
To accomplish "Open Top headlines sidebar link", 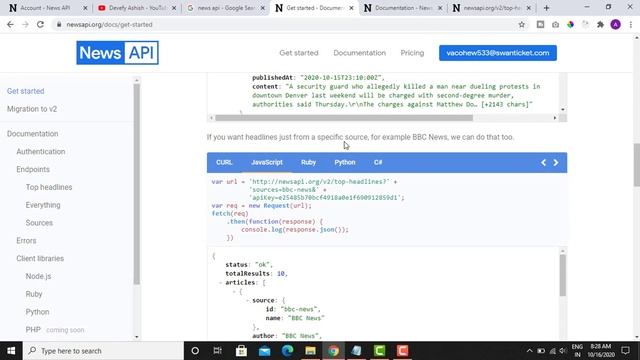I will (49, 187).
